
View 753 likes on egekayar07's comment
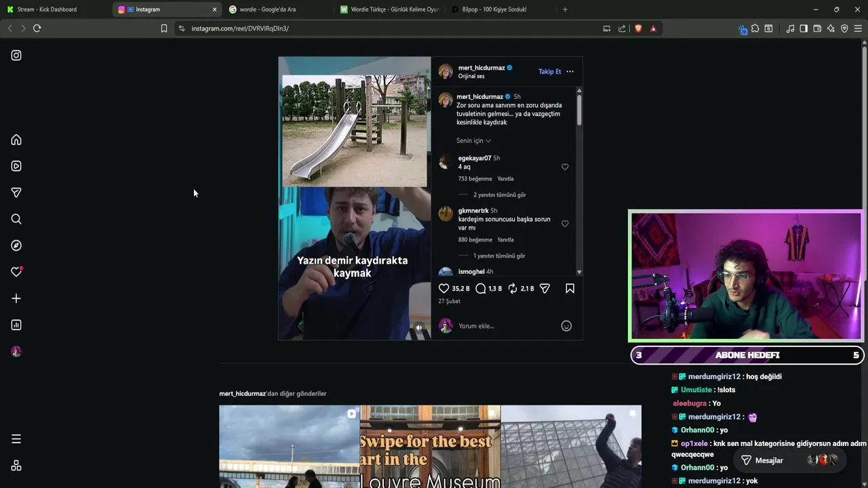[475, 179]
